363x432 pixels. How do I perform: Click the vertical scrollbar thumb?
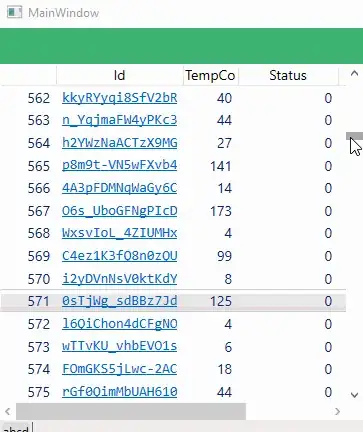point(354,136)
